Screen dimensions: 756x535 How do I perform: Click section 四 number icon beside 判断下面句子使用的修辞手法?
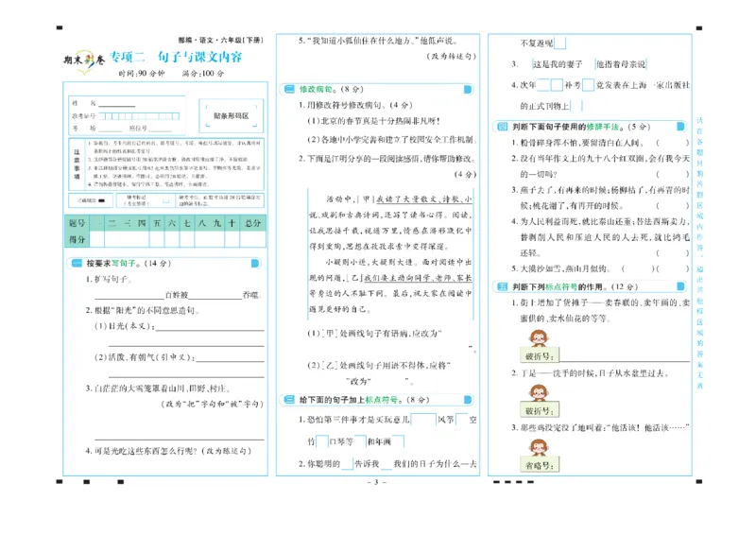pos(503,127)
